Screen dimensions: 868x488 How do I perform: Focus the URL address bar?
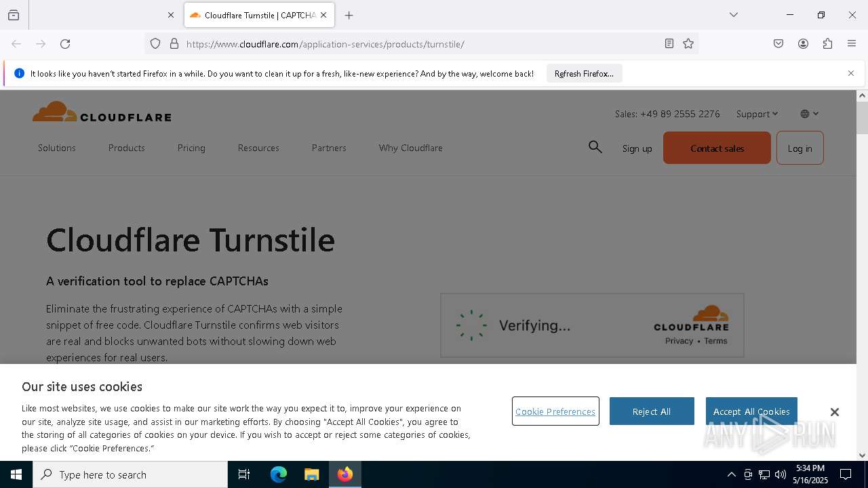[420, 44]
